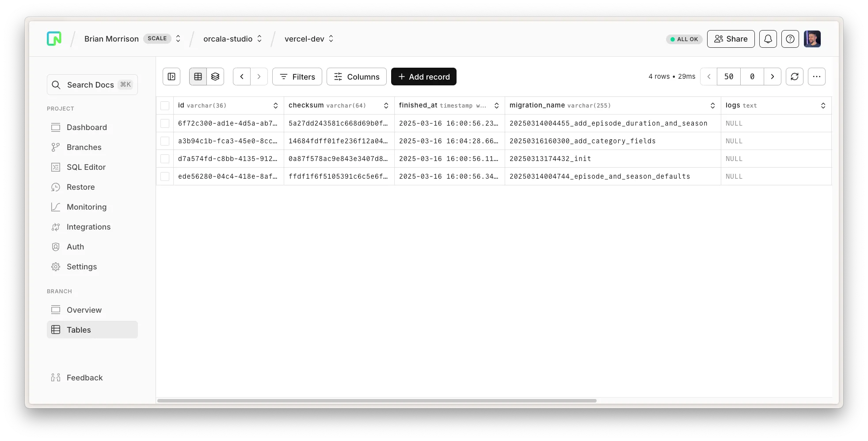868x441 pixels.
Task: Sort by the migration_name column arrows
Action: tap(713, 106)
